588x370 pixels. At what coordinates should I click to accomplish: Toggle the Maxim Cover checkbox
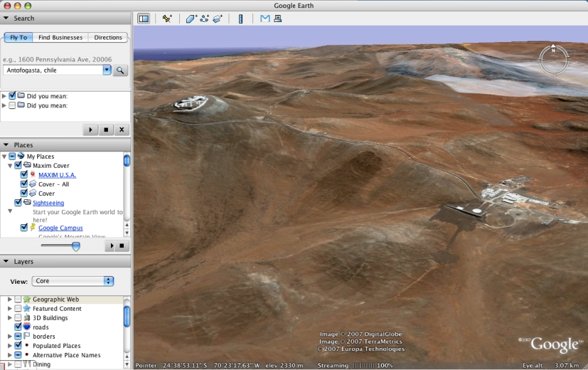pos(18,165)
